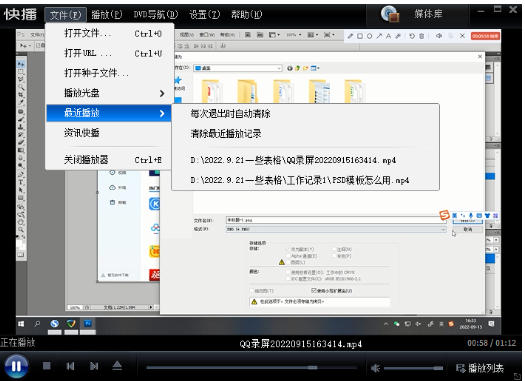Skip to next track icon
Image resolution: width=525 pixels, height=381 pixels.
coord(94,366)
